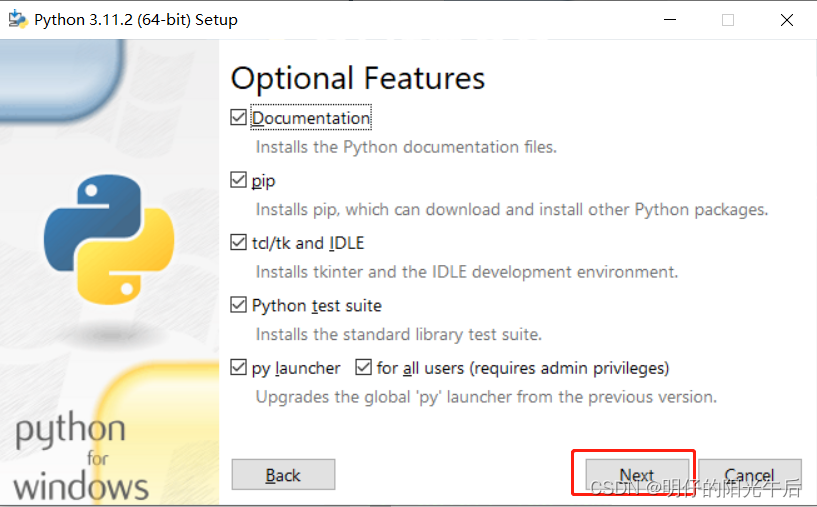The height and width of the screenshot is (507, 817).
Task: Uncheck the Documentation checkbox
Action: click(x=238, y=118)
